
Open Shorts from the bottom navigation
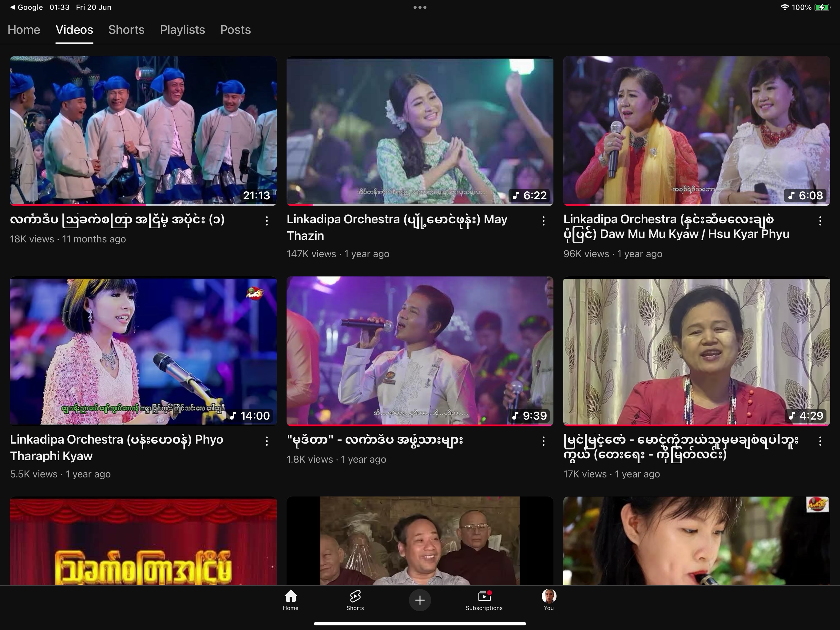coord(355,600)
